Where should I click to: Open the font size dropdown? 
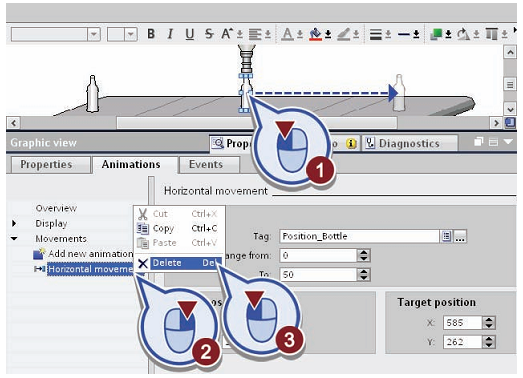pos(131,34)
